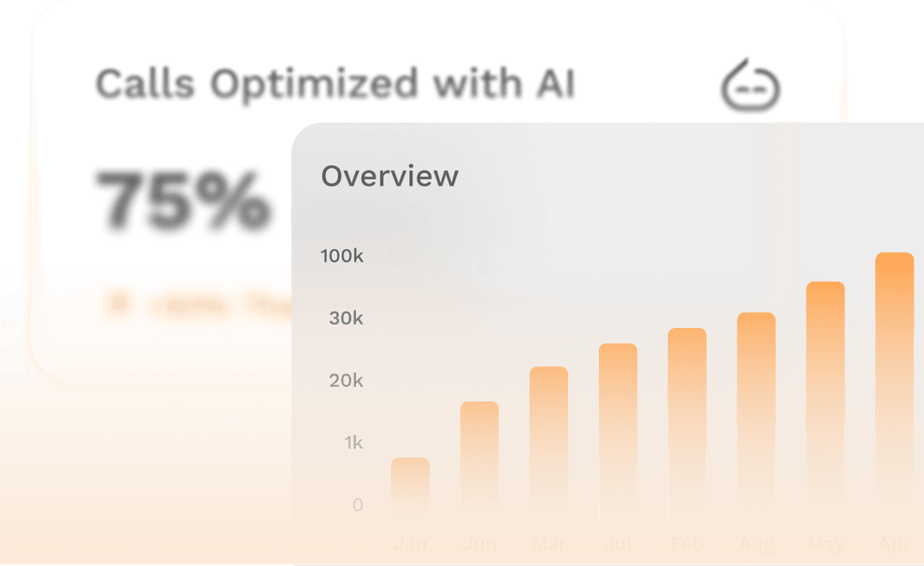The width and height of the screenshot is (924, 566).
Task: Click the AI face icon on the card
Action: pyautogui.click(x=751, y=85)
